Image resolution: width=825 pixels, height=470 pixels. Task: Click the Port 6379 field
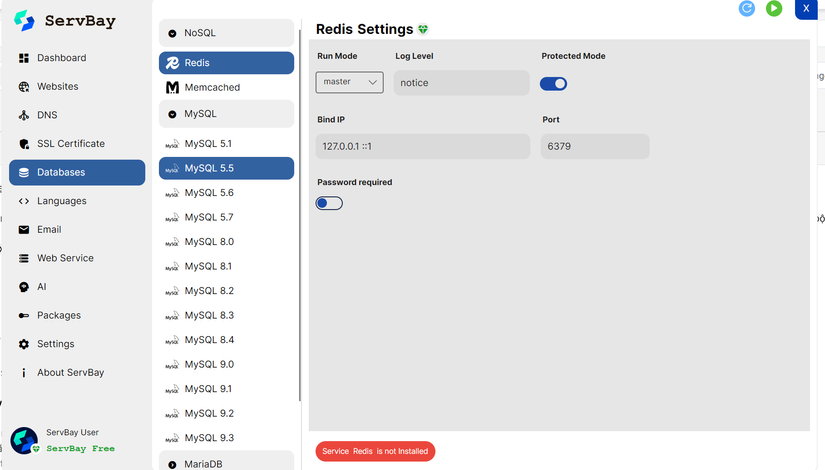click(595, 146)
